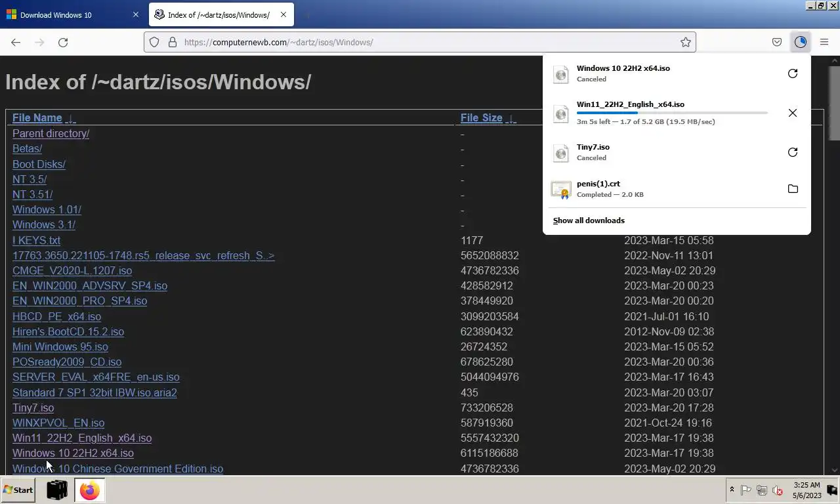Screen dimensions: 840x504
Task: Download EN_WIN2000_ADVSRV_SP4.iso
Action: pyautogui.click(x=90, y=285)
